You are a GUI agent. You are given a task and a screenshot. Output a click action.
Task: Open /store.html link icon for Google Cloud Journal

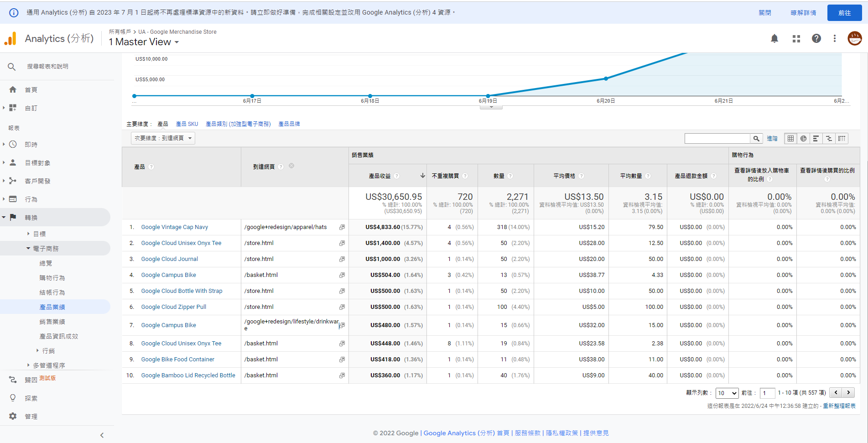point(342,259)
